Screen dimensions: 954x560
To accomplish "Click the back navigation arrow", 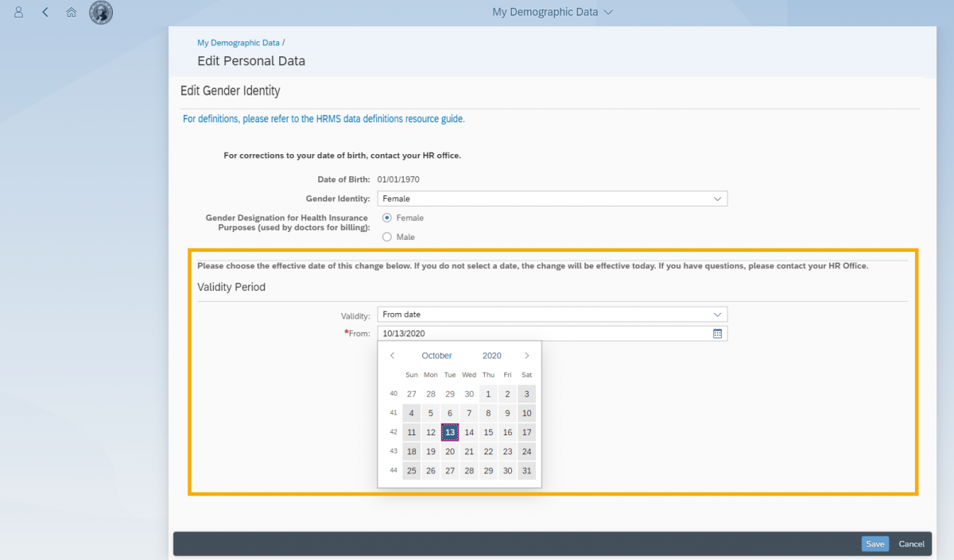I will pyautogui.click(x=44, y=11).
